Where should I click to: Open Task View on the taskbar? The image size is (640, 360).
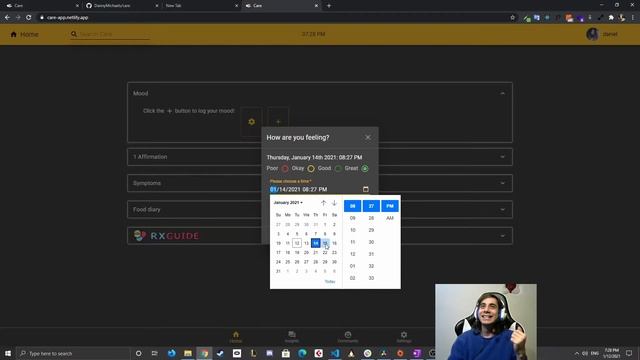click(x=154, y=353)
